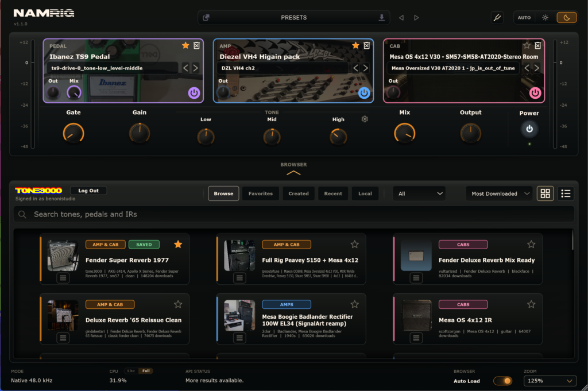Remove the Diezel VH4 amp slot
The height and width of the screenshot is (391, 588).
[367, 45]
